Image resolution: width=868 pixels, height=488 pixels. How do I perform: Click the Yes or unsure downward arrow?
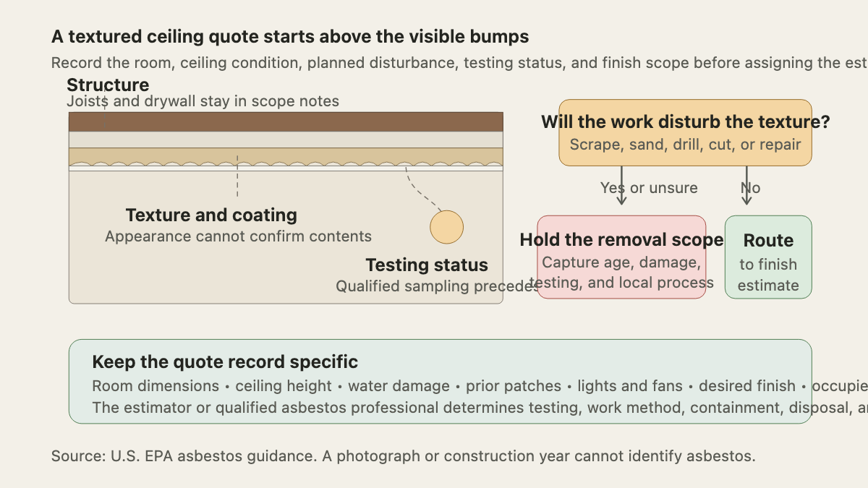pyautogui.click(x=622, y=186)
